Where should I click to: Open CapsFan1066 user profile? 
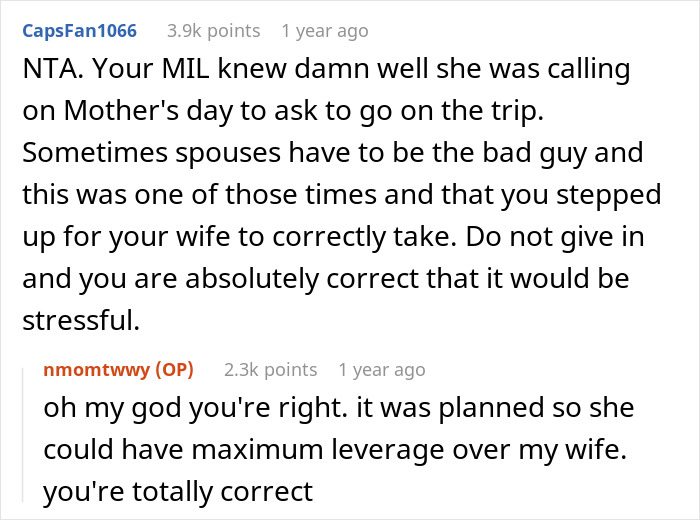coord(79,31)
